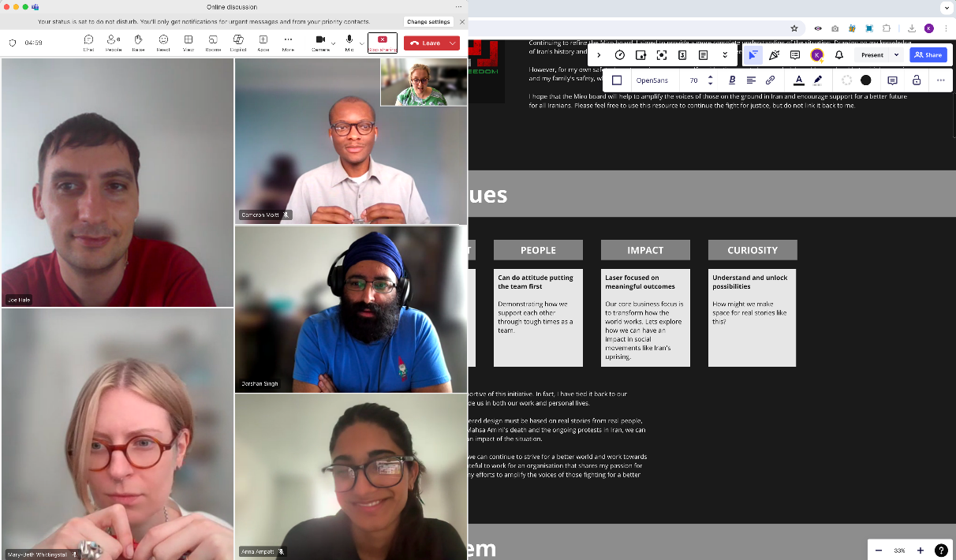Toggle the camera on or off
The height and width of the screenshot is (560, 956).
click(x=320, y=43)
